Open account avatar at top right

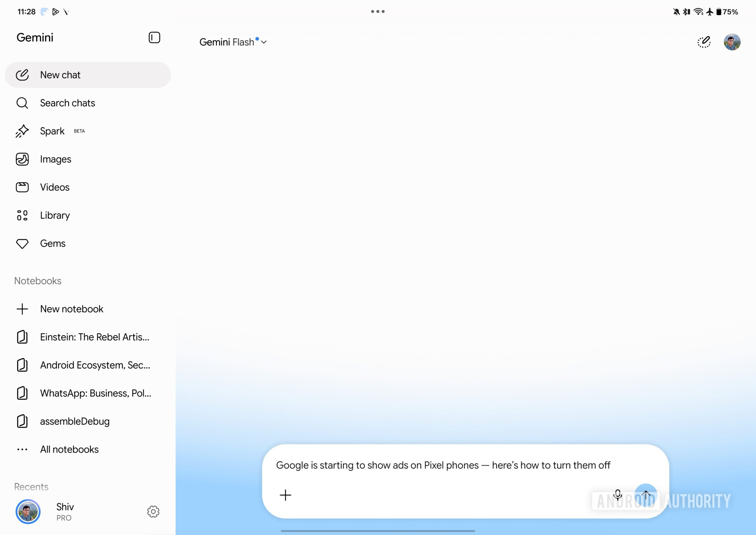point(732,42)
